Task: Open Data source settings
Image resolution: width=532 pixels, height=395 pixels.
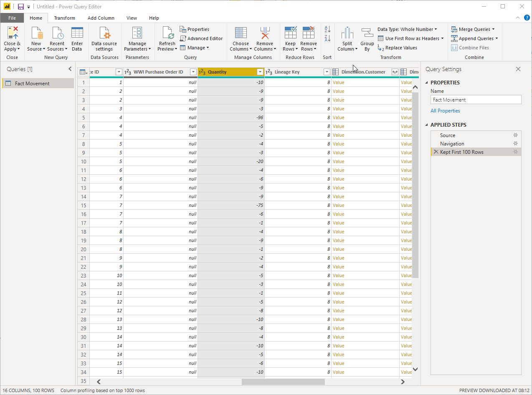Action: 104,38
